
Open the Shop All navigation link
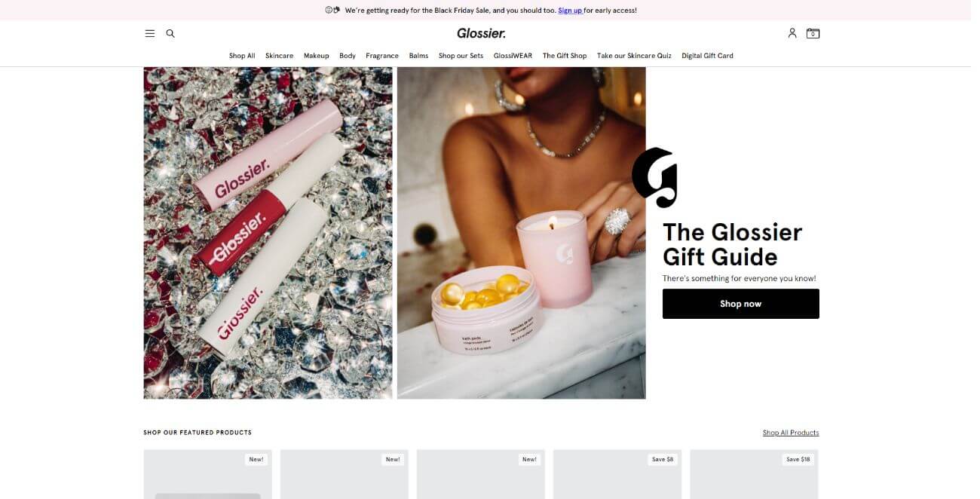point(242,56)
